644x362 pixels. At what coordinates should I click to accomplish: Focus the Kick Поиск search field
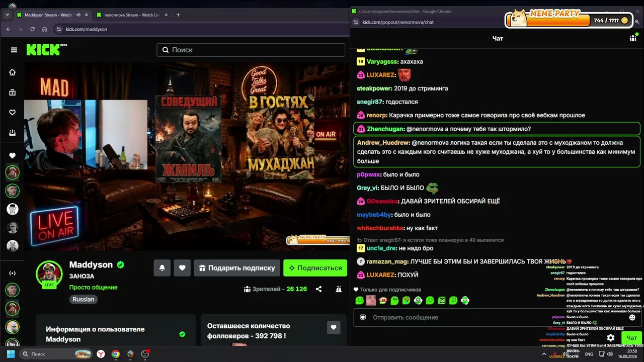[251, 50]
